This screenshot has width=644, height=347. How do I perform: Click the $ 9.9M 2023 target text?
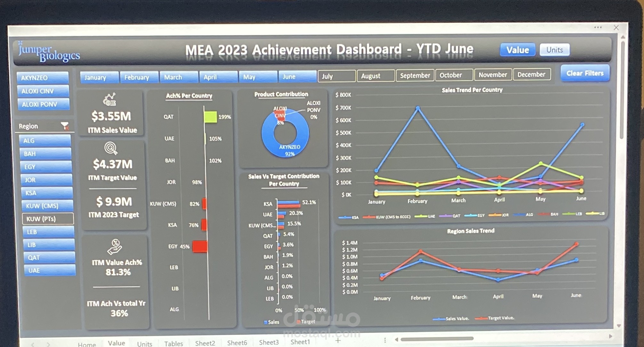(114, 202)
